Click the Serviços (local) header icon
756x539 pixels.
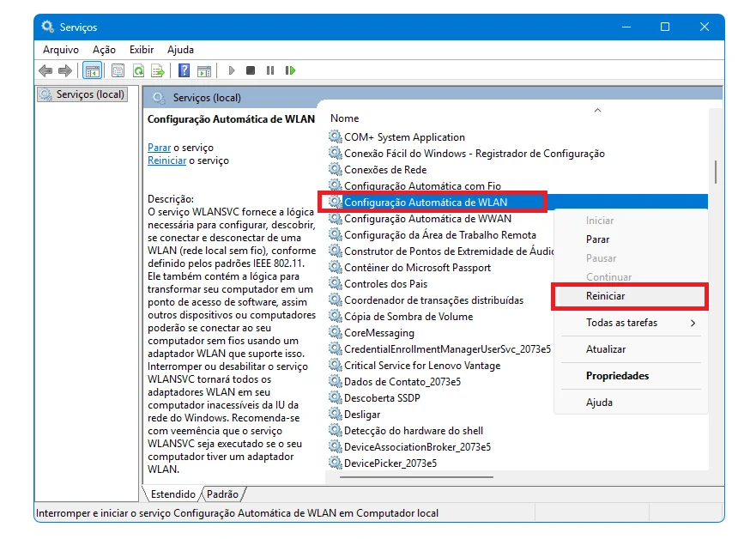(x=159, y=98)
